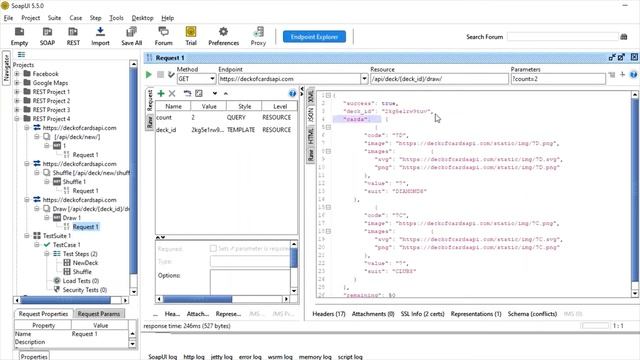
Task: Open the error log tab
Action: tap(250, 357)
